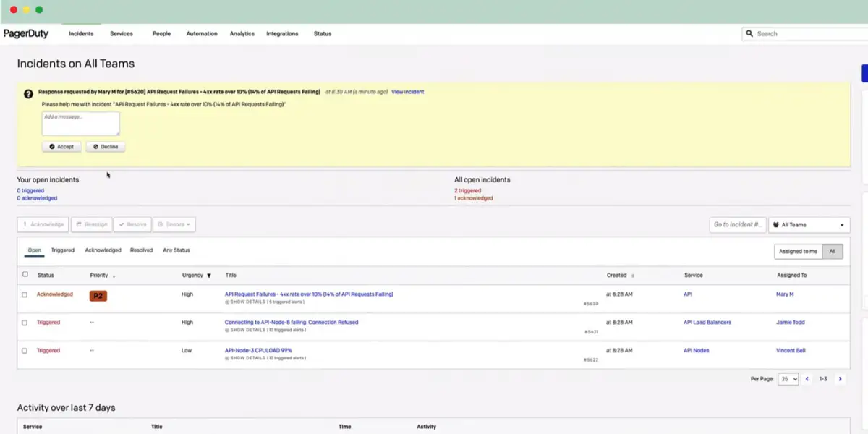Open the API Request Failures incident title
868x434 pixels.
pos(309,294)
